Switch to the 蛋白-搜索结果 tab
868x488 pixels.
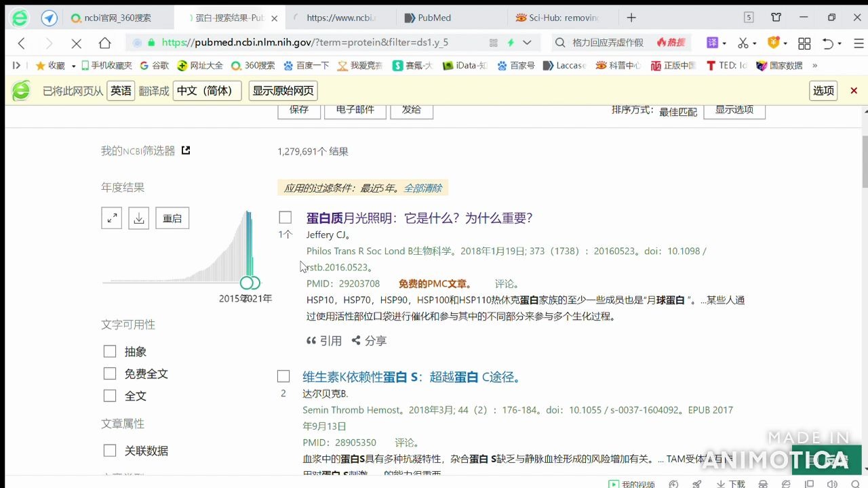pos(229,18)
